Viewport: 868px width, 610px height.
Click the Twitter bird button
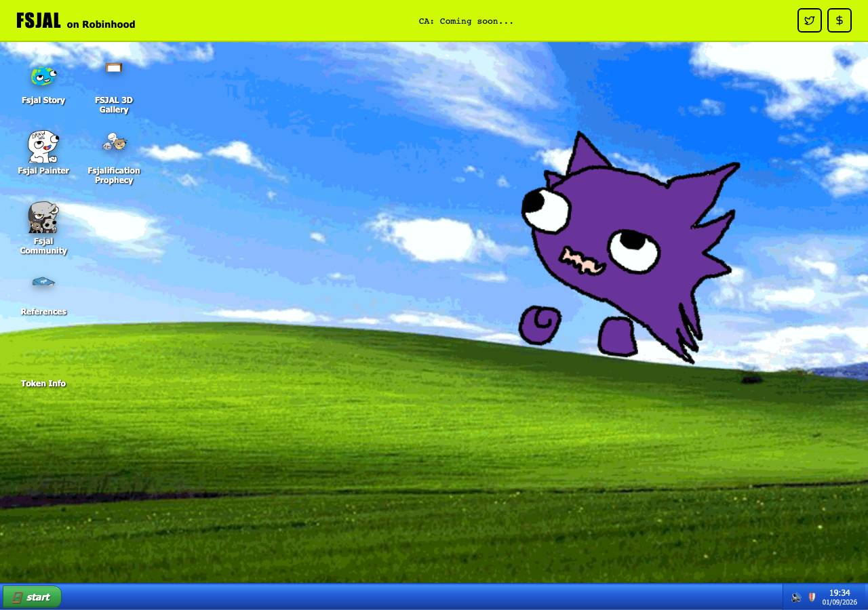pos(810,20)
